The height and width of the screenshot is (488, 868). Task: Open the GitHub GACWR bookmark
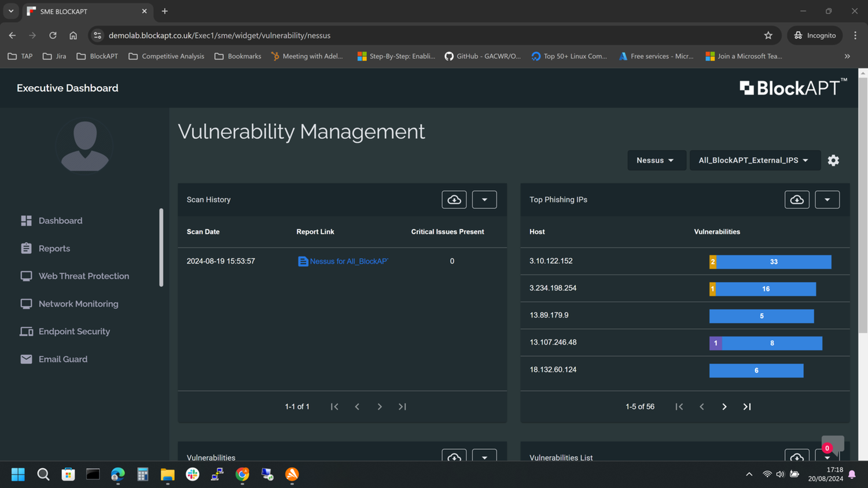click(483, 56)
